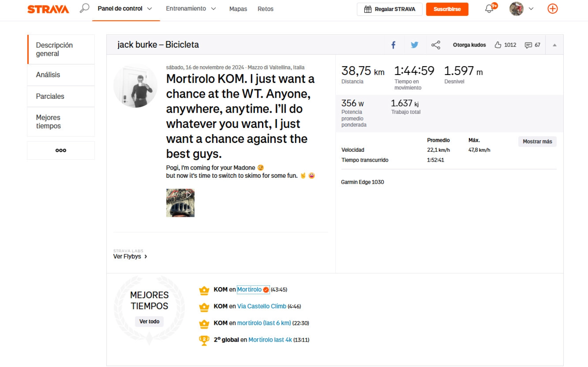Open the Mapas menu item
The width and height of the screenshot is (588, 367).
[238, 9]
